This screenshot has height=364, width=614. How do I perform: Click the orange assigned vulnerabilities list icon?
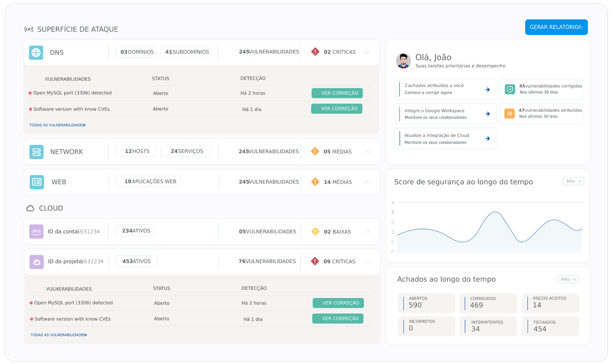(509, 114)
